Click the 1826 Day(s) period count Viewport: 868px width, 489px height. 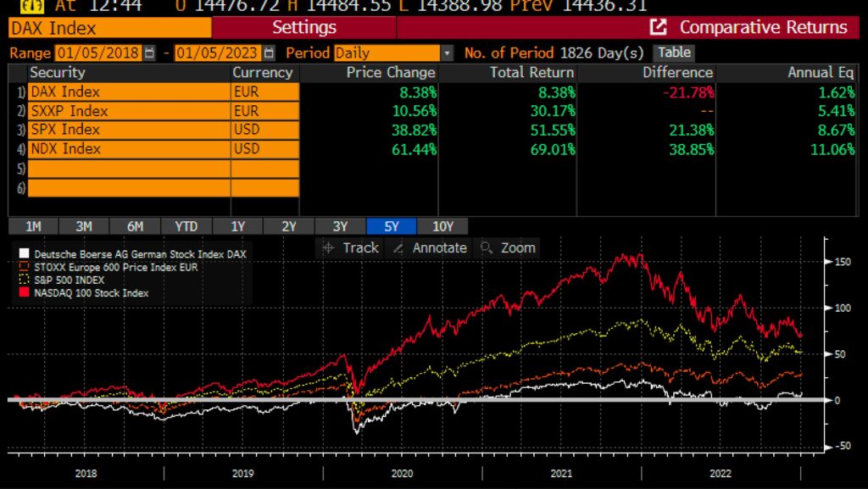tap(602, 53)
